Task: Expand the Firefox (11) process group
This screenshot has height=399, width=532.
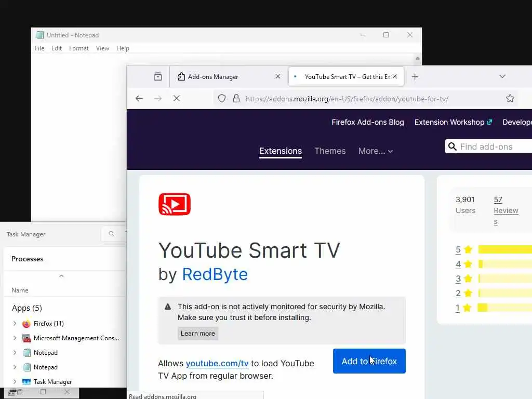Action: (x=15, y=324)
